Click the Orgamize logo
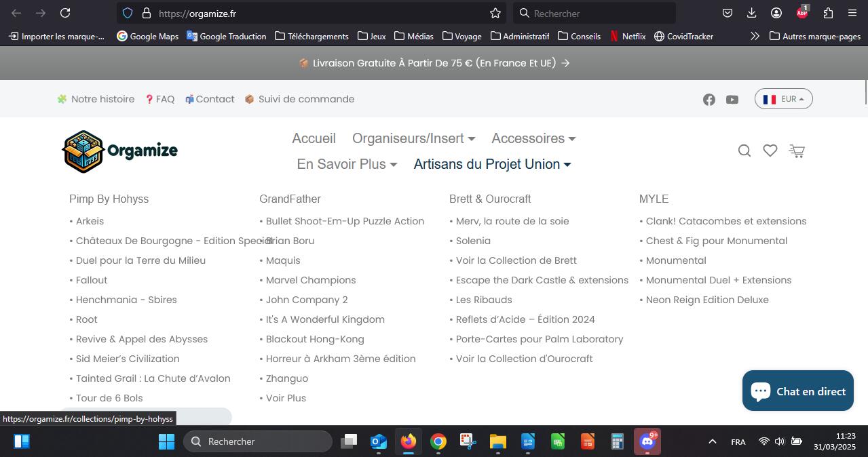 tap(120, 151)
